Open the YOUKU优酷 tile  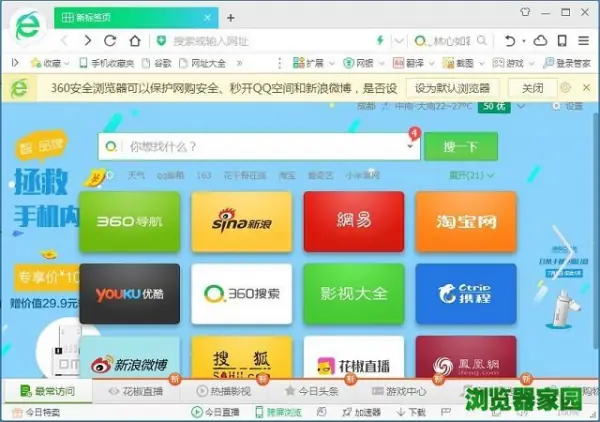[130, 293]
